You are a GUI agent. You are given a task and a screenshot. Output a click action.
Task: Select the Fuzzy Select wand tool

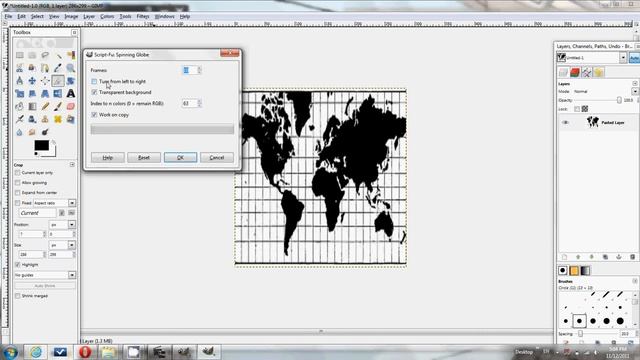point(58,55)
